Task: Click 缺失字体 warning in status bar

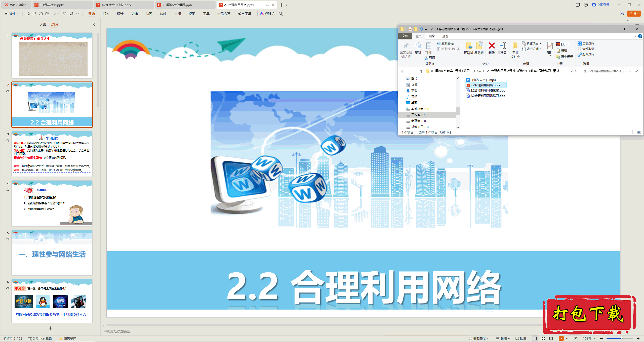Action: (x=68, y=338)
